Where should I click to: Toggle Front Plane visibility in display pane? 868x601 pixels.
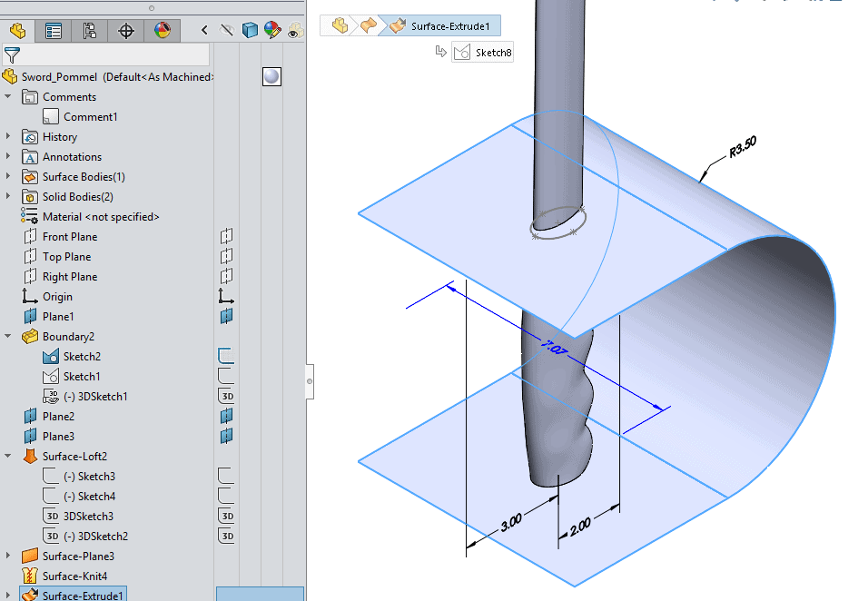[x=226, y=237]
